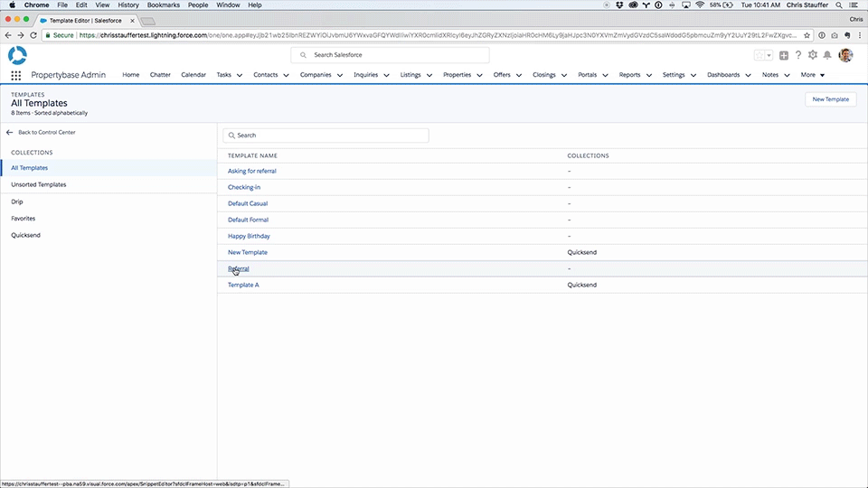868x488 pixels.
Task: Open the Chrome three-dot menu
Action: point(860,35)
